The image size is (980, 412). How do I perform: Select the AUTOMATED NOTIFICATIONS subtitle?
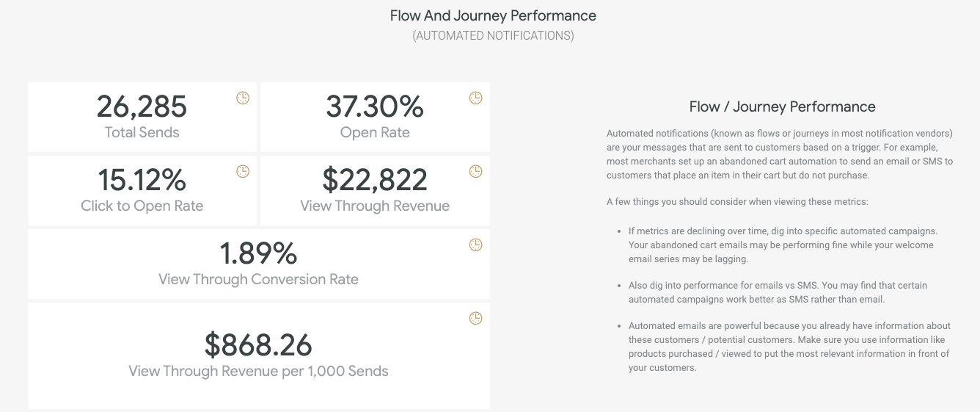[493, 36]
